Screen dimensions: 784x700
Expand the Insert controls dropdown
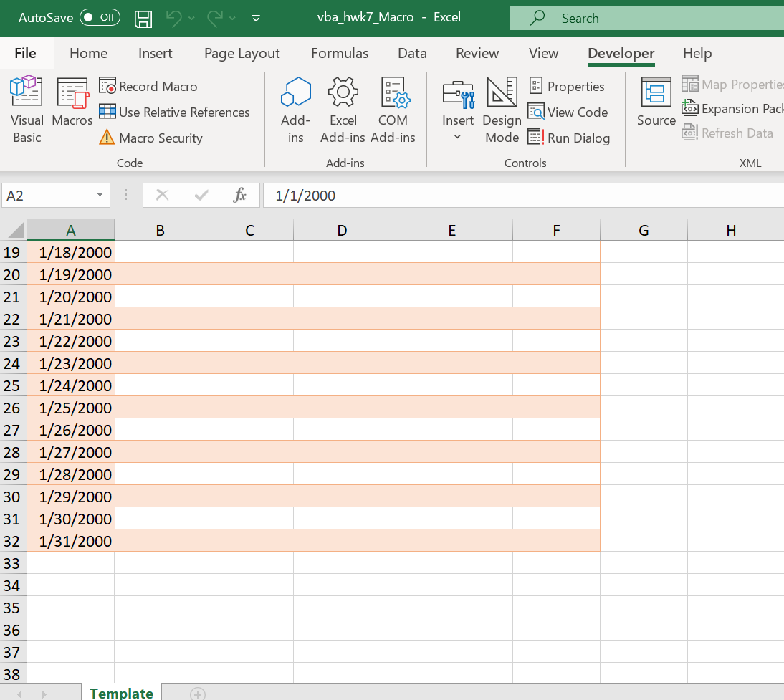[458, 110]
